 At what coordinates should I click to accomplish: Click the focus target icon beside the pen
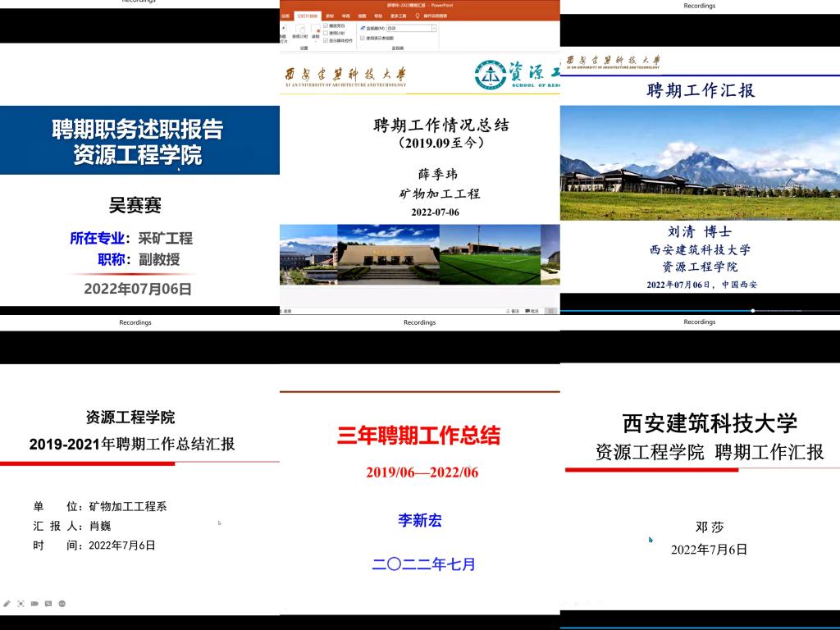tap(21, 603)
